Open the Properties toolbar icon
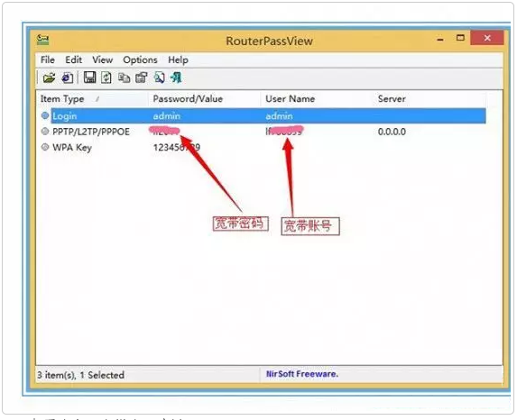The width and height of the screenshot is (517, 420). coord(142,78)
